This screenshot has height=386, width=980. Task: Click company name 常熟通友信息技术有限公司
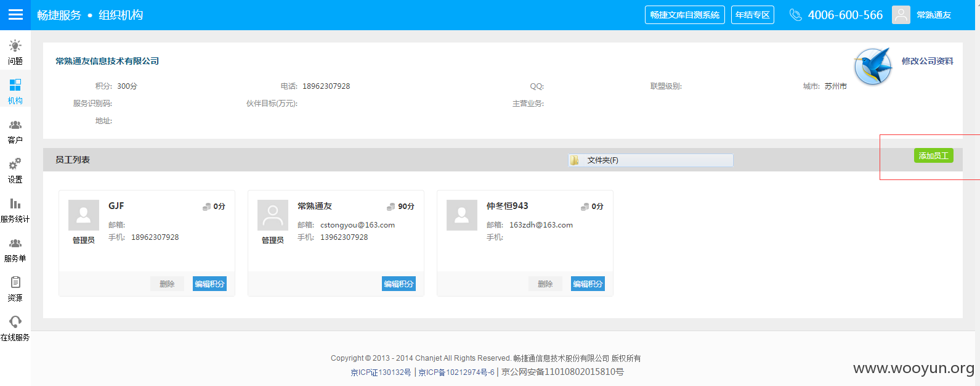coord(107,61)
